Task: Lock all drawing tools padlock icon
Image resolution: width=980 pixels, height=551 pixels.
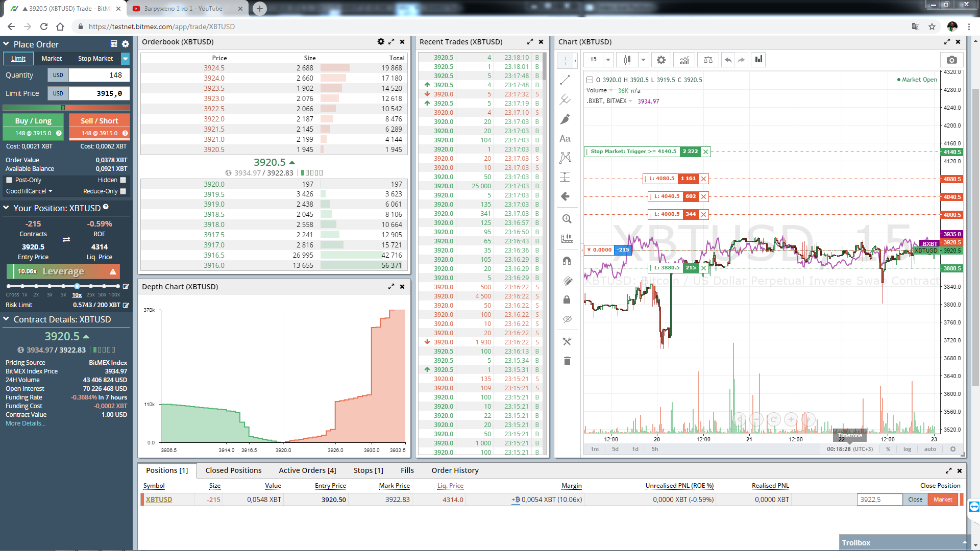Action: point(567,300)
